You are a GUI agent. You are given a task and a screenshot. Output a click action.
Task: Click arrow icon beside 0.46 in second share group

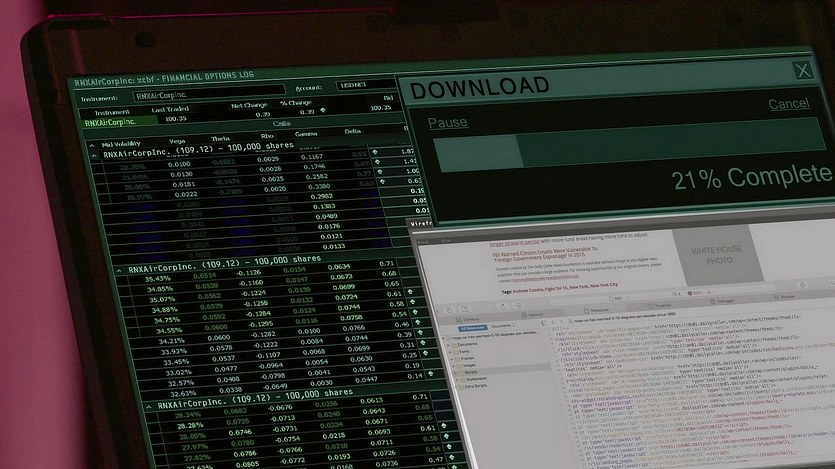point(418,322)
